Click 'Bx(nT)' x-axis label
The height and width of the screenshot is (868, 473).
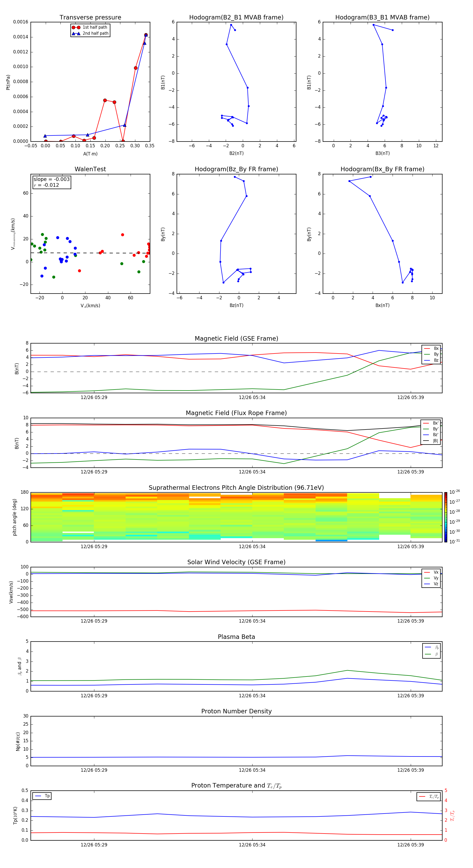[382, 305]
